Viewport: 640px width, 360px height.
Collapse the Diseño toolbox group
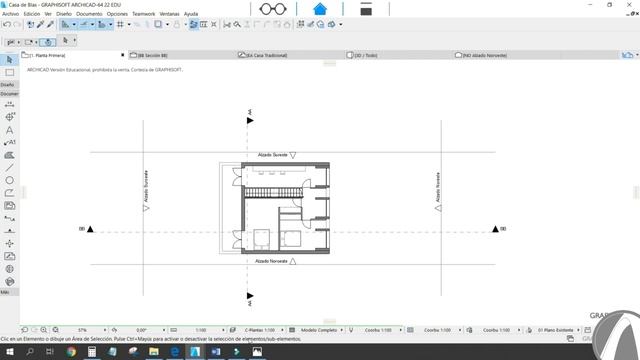[9, 84]
